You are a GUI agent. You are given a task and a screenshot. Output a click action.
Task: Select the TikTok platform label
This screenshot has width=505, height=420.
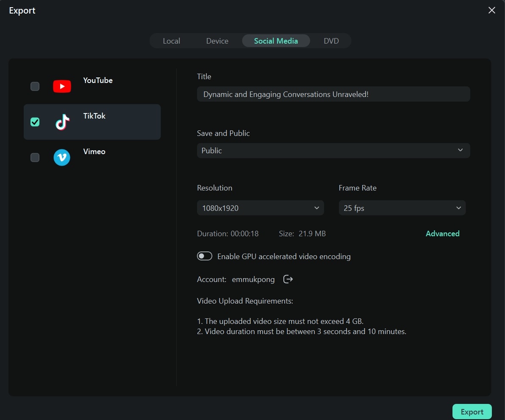pos(94,116)
